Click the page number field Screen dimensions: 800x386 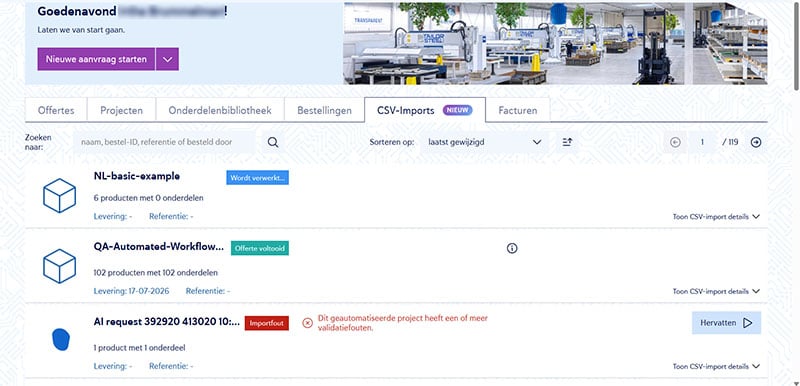(702, 142)
